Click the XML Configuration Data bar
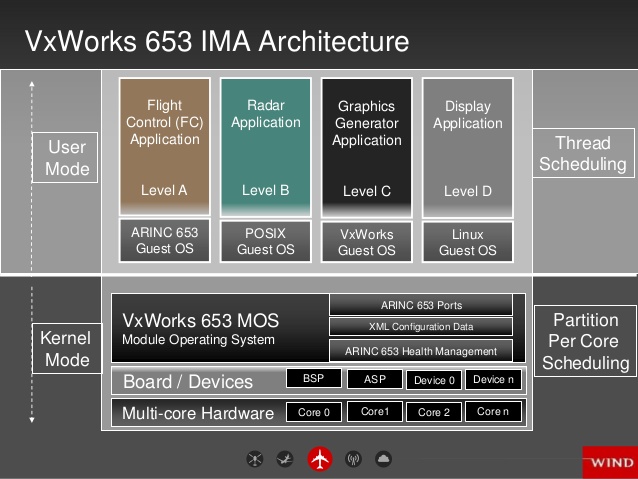The image size is (638, 479). point(421,326)
